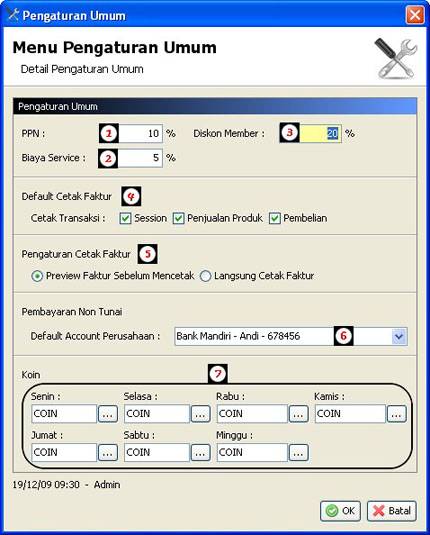Confirm settings with the OK button
This screenshot has height=535, width=430.
pyautogui.click(x=340, y=511)
